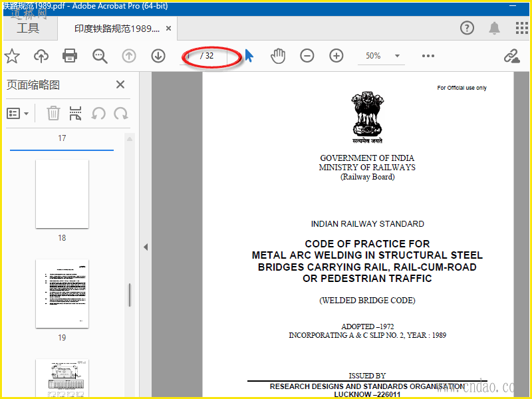Choose the hand pan tool
The width and height of the screenshot is (532, 399).
[x=278, y=56]
